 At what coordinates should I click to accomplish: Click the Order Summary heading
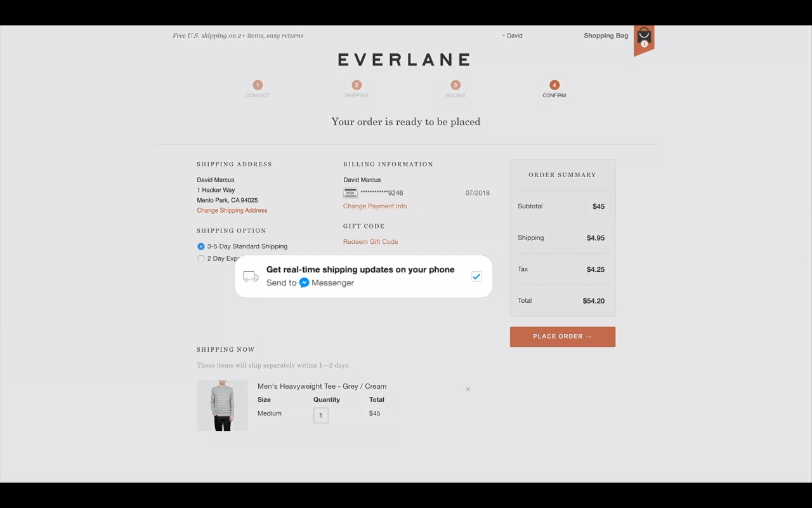563,175
